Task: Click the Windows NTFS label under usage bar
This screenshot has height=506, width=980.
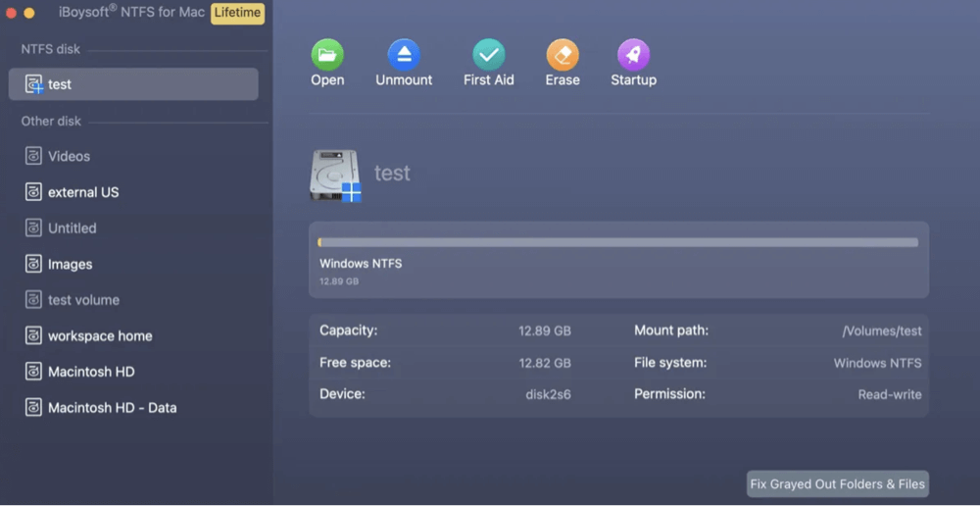Action: pyautogui.click(x=361, y=264)
